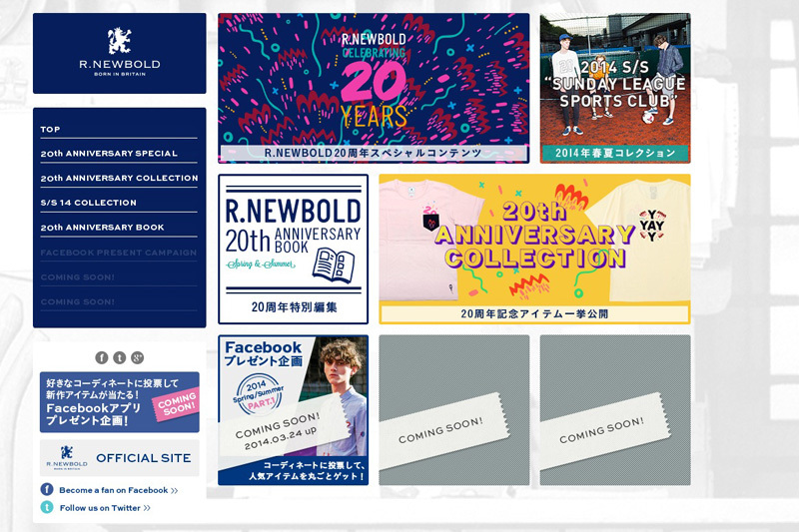
Task: Click the last gray Coming Soon tile
Action: pyautogui.click(x=615, y=410)
